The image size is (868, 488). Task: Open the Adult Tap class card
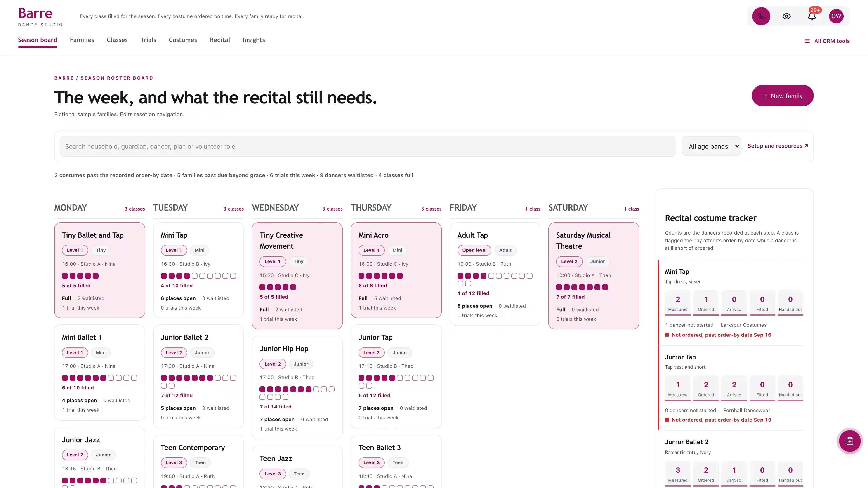495,274
